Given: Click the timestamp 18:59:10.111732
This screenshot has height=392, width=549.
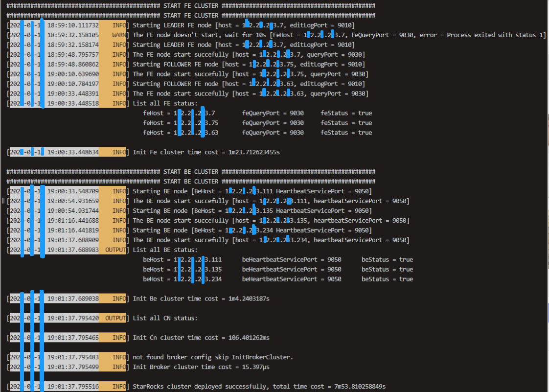Looking at the screenshot, I should (73, 25).
